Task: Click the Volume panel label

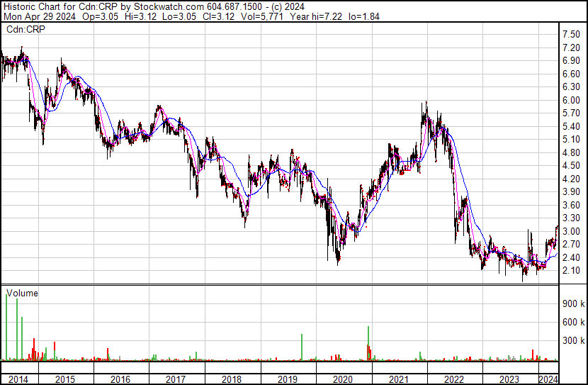Action: click(22, 293)
